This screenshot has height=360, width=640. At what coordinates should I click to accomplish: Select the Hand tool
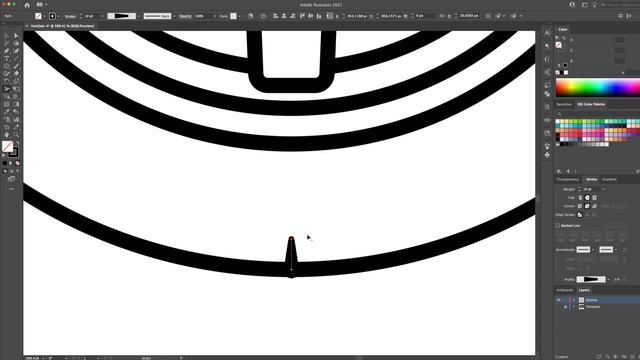point(7,135)
